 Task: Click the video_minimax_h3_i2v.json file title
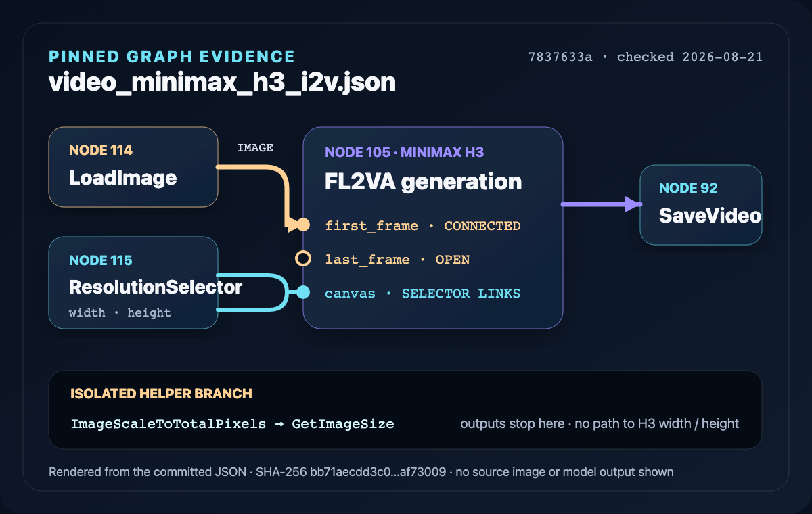tap(222, 83)
